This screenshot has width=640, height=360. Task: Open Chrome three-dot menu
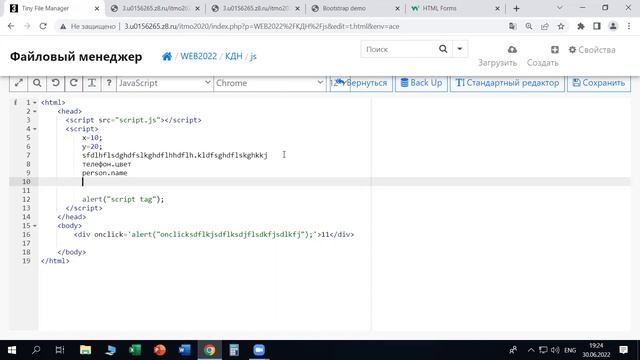[x=629, y=26]
